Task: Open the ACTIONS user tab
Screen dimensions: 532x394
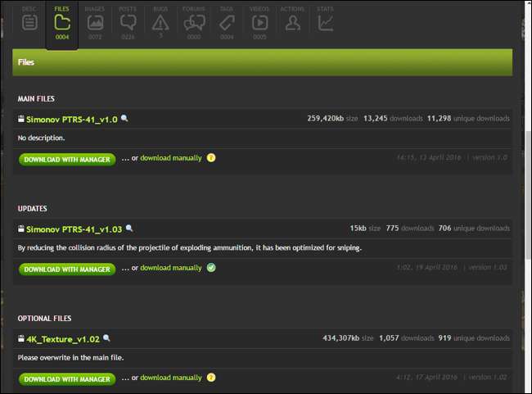Action: point(292,23)
